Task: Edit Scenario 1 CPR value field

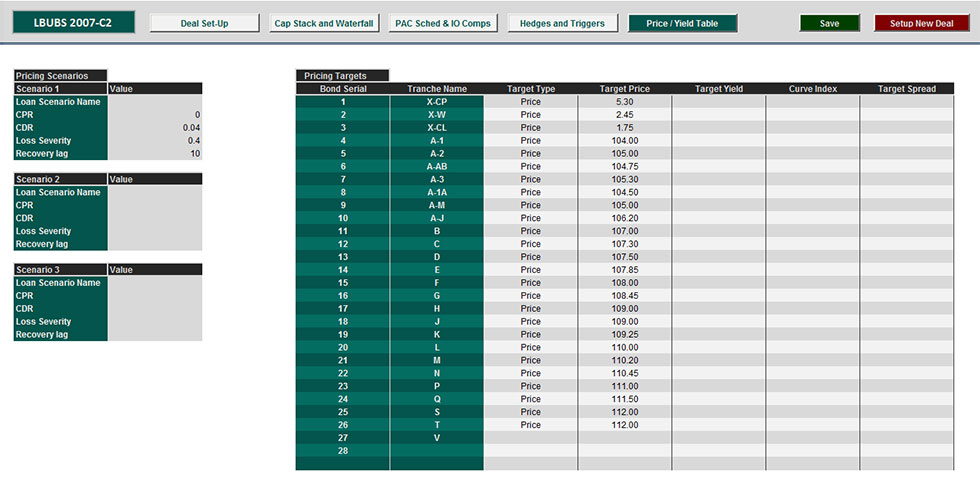Action: coord(155,115)
